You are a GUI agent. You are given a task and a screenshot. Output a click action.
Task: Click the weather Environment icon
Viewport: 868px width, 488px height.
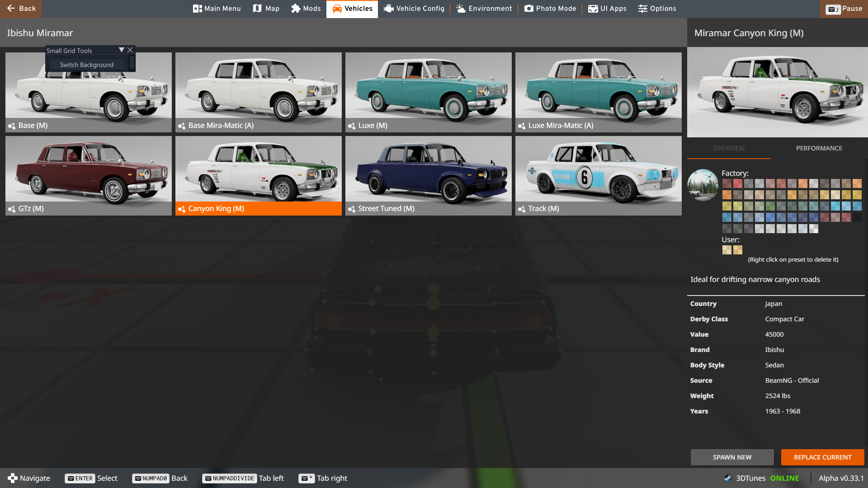point(461,9)
